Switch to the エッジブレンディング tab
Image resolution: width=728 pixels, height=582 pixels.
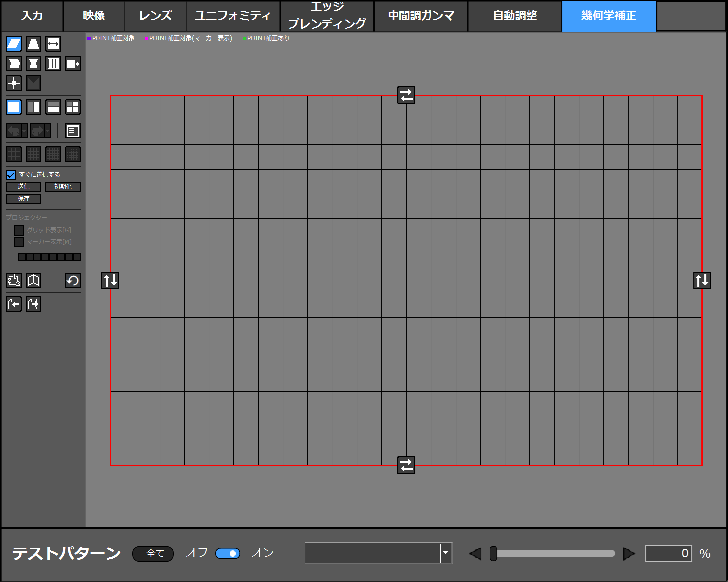[x=327, y=16]
